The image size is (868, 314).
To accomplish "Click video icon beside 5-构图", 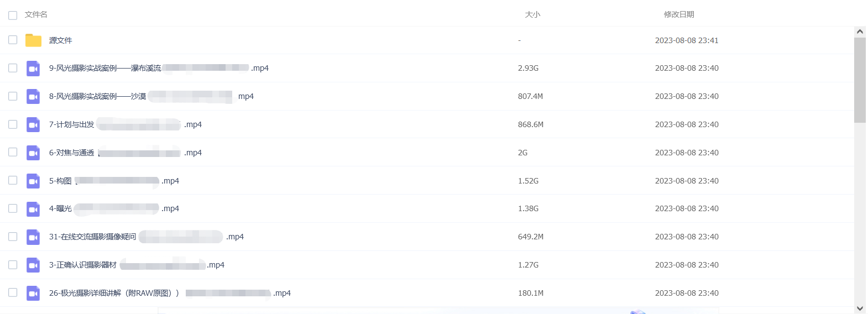I will click(33, 181).
